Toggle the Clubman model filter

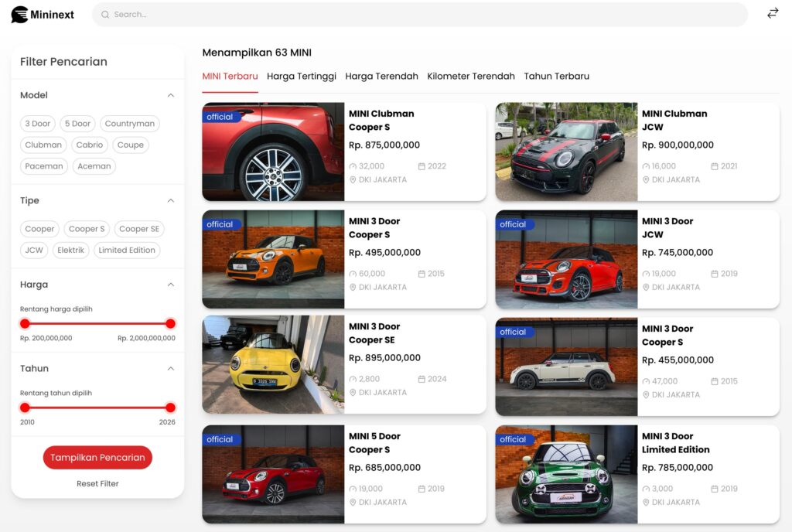point(43,145)
